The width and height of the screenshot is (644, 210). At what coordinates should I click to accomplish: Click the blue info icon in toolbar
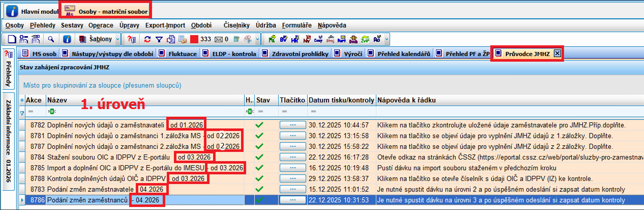click(67, 39)
